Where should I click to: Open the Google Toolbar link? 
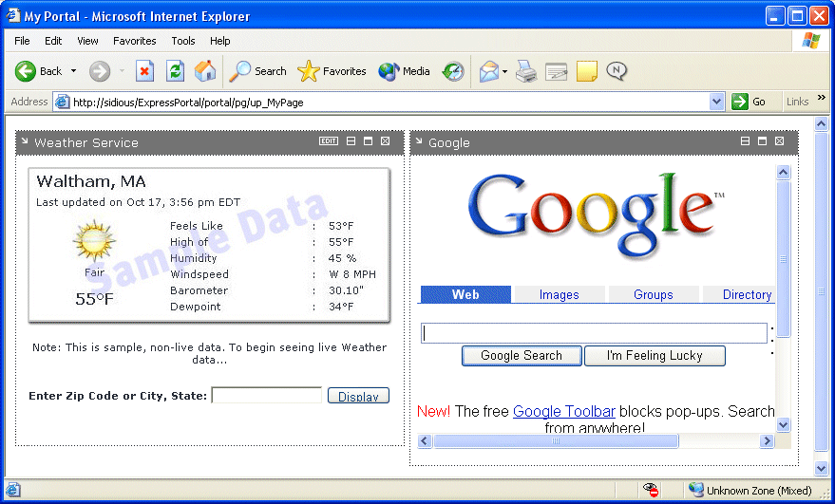564,411
